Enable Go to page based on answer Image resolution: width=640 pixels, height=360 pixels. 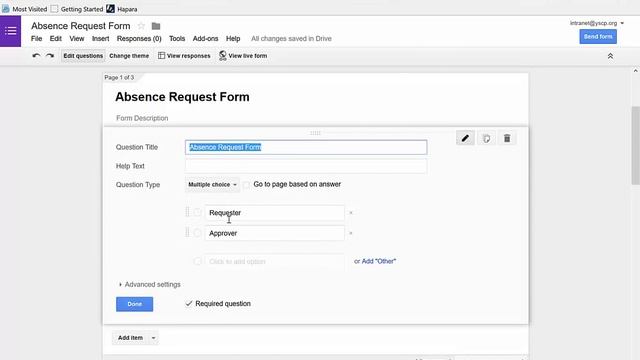(246, 185)
